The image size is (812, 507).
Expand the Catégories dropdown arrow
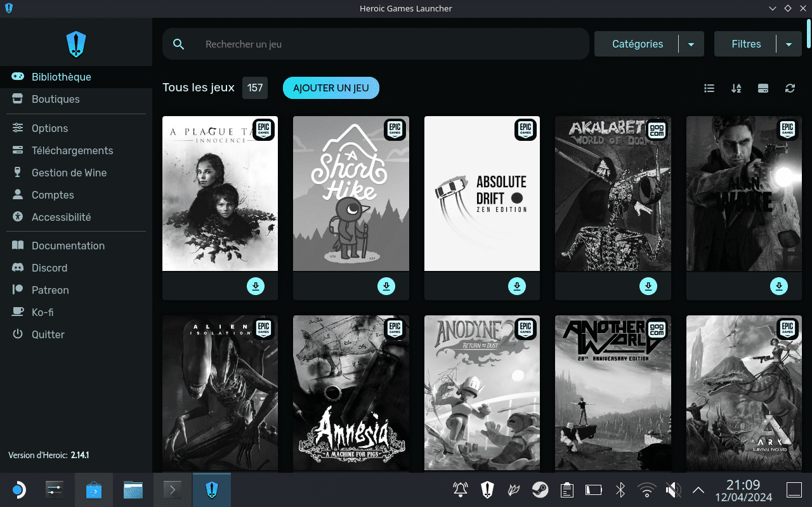pos(691,44)
